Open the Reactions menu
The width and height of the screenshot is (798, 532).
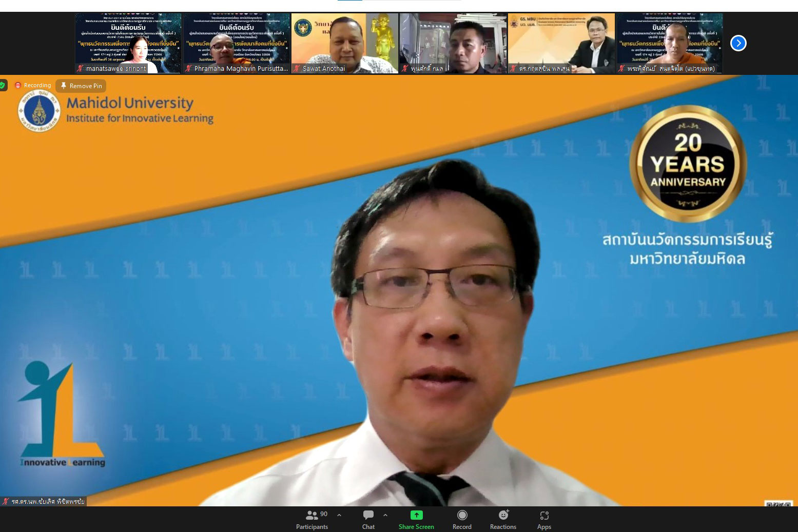tap(503, 519)
